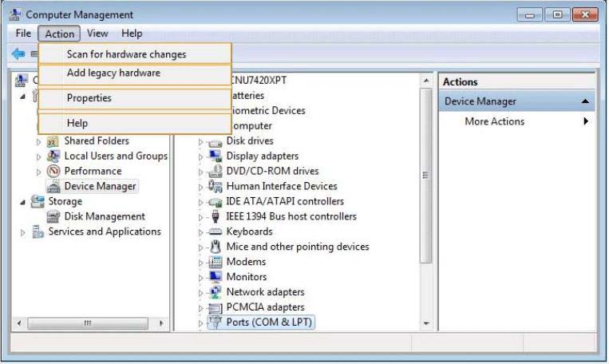Expand the Ports (COM & LPT) category
This screenshot has width=609, height=364.
click(201, 323)
